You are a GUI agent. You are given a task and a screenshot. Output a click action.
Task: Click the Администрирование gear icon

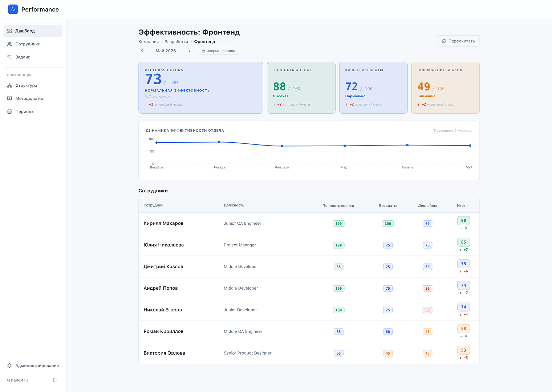point(9,366)
